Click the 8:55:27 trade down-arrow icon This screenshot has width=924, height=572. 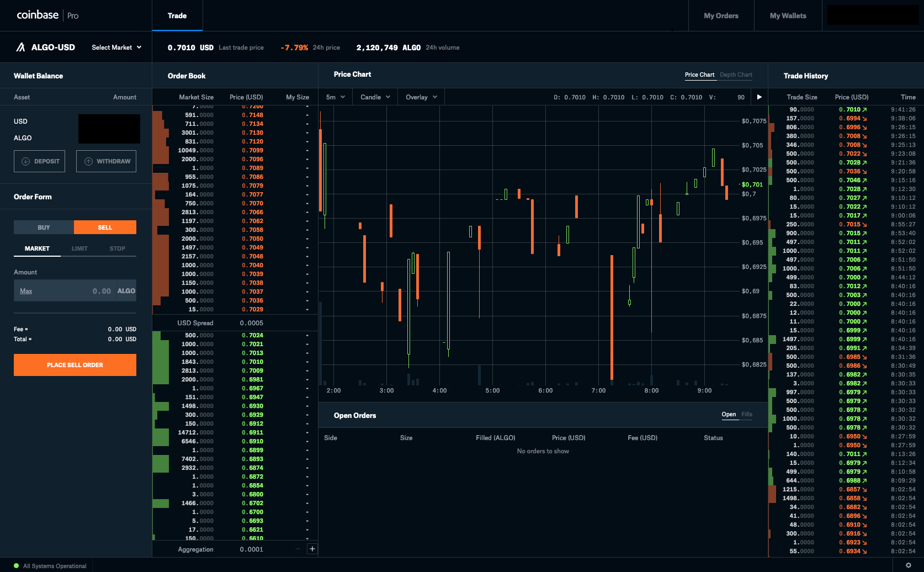click(864, 225)
